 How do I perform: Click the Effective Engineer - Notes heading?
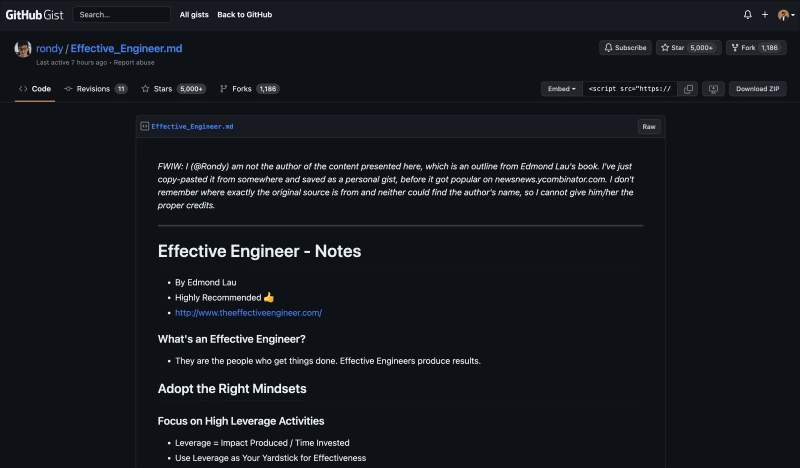click(x=259, y=251)
